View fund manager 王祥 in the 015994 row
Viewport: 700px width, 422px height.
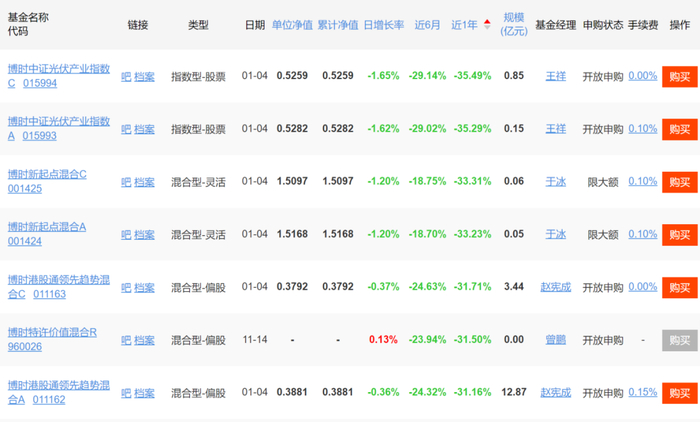tap(555, 76)
